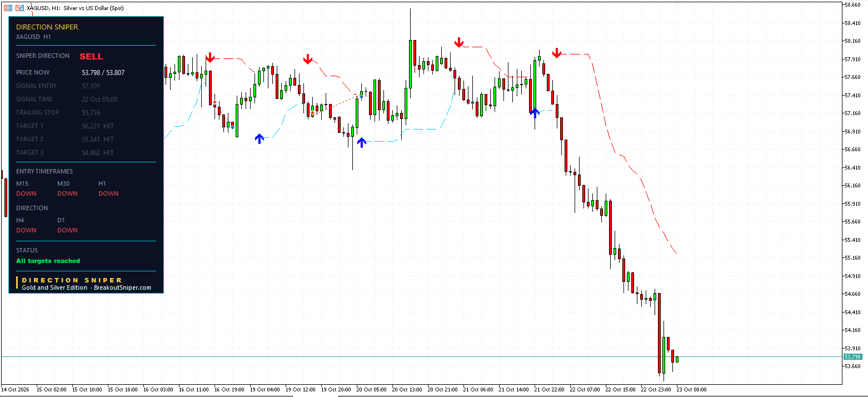Click the 58.660 price scale label
This screenshot has width=868, height=397.
853,5
